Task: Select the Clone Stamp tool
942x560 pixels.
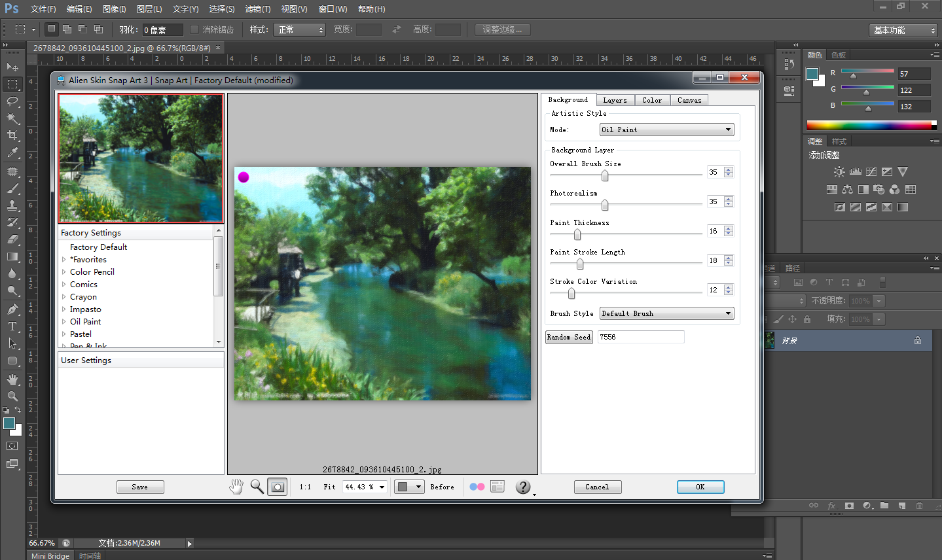Action: [x=12, y=205]
